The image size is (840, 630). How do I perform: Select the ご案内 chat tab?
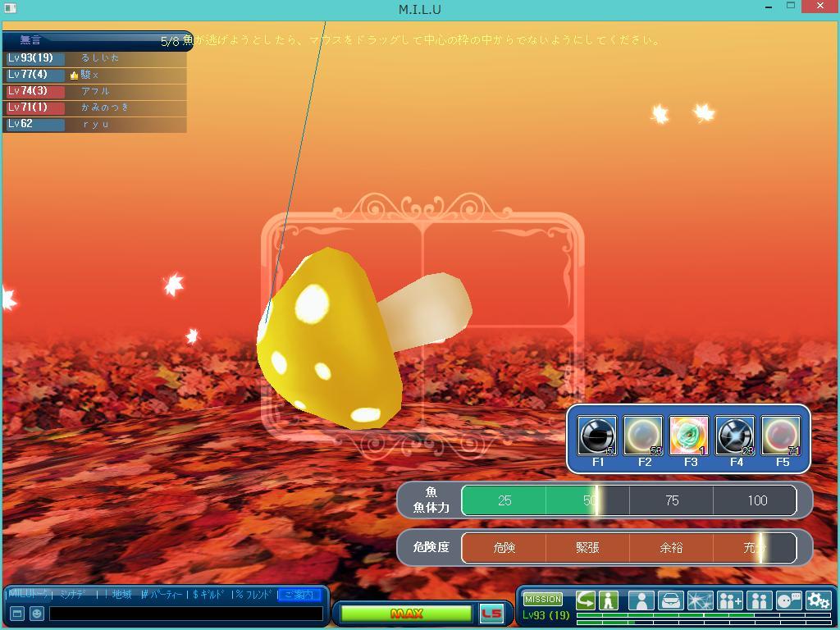click(x=299, y=595)
